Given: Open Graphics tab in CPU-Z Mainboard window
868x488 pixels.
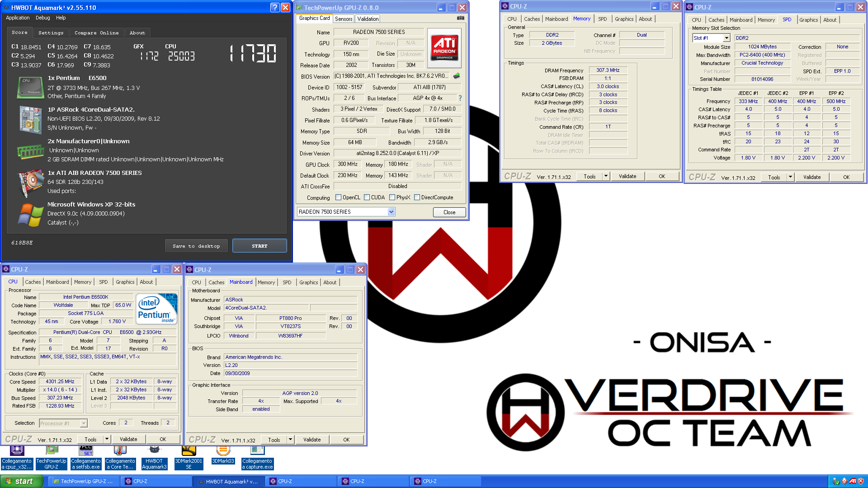Looking at the screenshot, I should pos(309,282).
